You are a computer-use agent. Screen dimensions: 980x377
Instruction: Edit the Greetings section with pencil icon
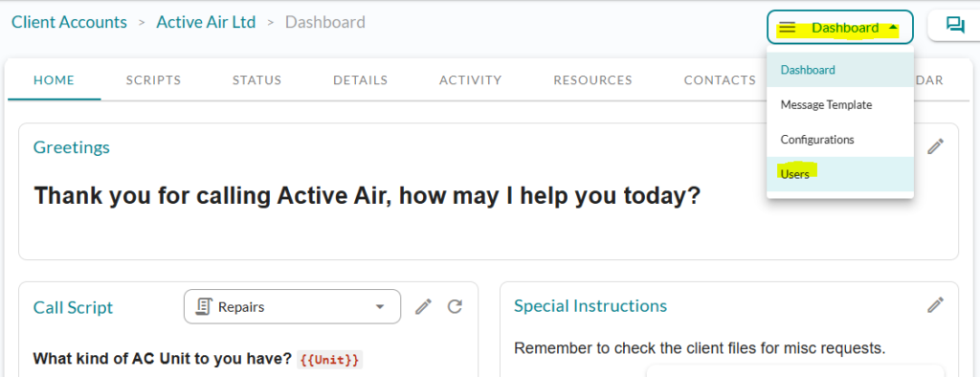tap(935, 147)
